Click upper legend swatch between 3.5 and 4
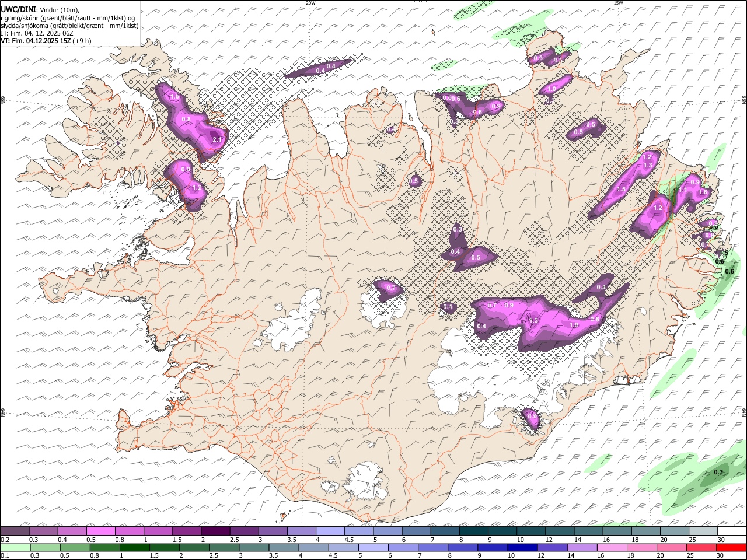 [x=301, y=531]
